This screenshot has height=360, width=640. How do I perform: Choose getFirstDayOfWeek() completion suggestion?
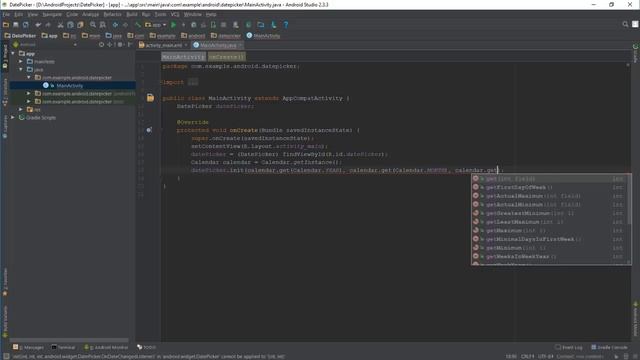pos(549,187)
